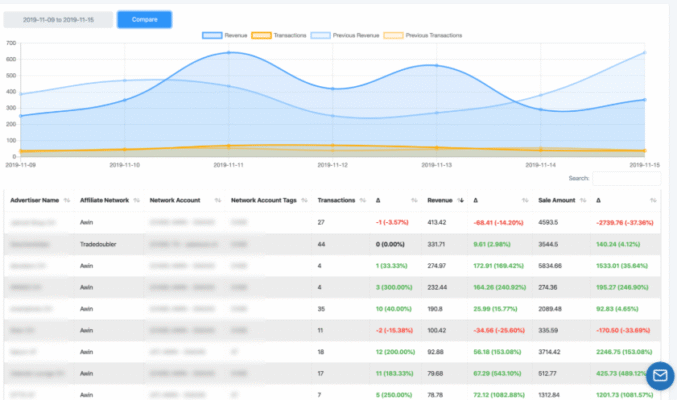Select the Tradedoubler network row
Screen dimensions: 677x400
click(101, 243)
